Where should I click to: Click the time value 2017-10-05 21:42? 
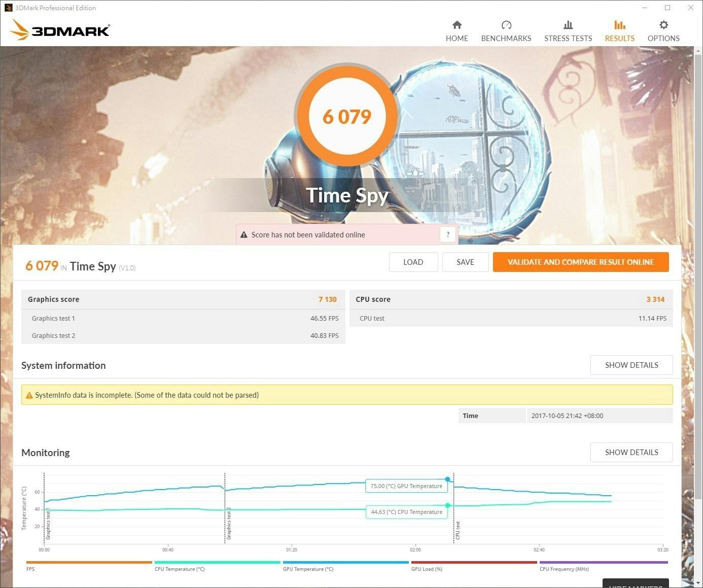568,416
